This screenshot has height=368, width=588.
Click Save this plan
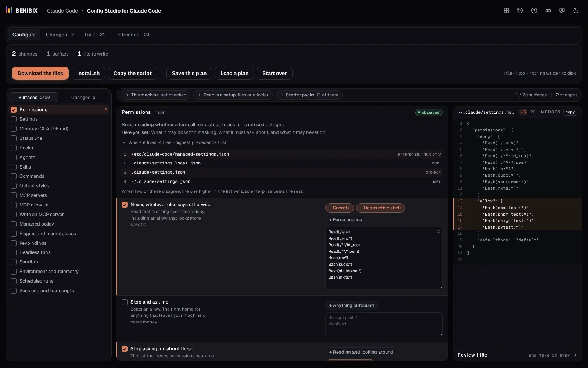[x=189, y=73]
